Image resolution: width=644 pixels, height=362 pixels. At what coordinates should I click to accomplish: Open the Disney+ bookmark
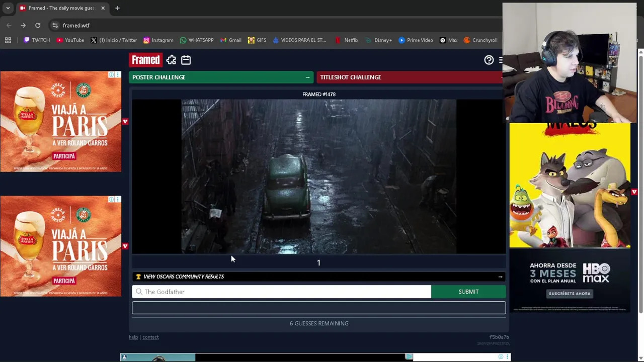click(378, 40)
